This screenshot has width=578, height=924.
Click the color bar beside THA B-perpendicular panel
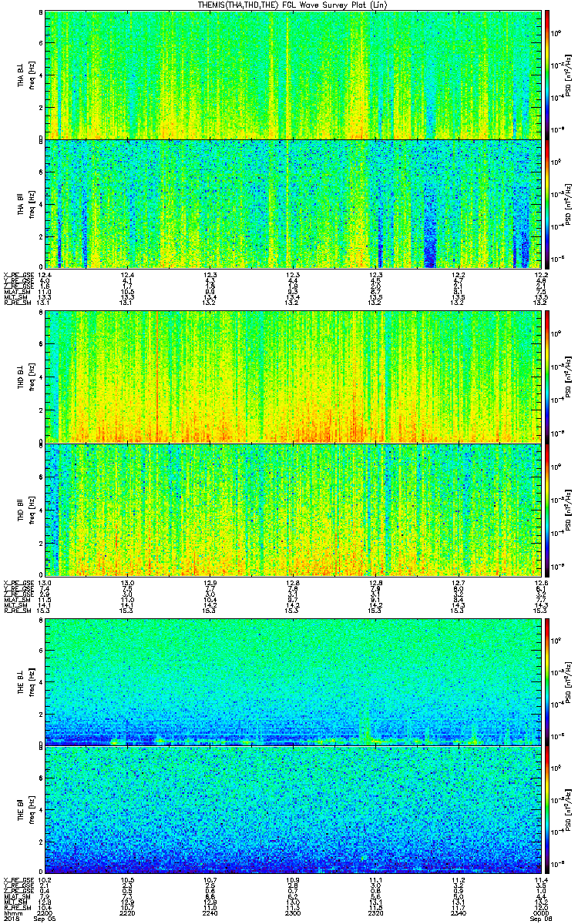pyautogui.click(x=547, y=75)
